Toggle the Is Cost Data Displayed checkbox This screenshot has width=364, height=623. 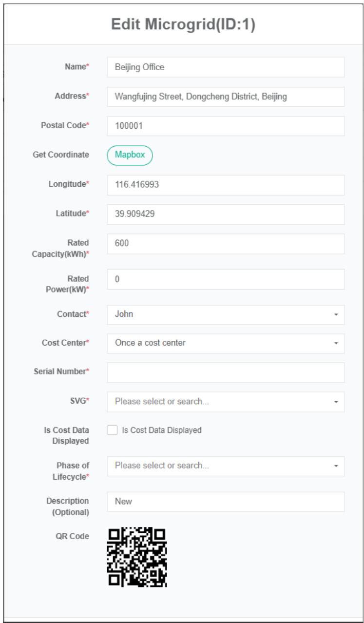click(x=112, y=430)
